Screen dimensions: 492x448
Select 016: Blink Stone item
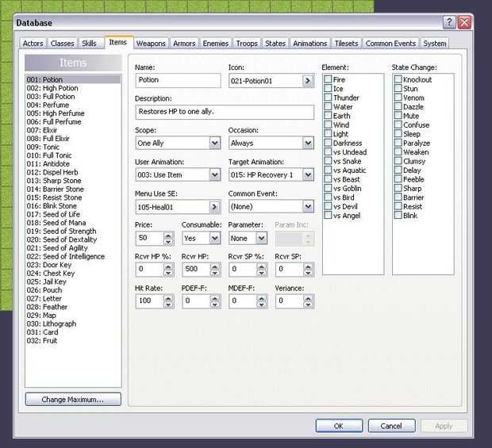(73, 206)
